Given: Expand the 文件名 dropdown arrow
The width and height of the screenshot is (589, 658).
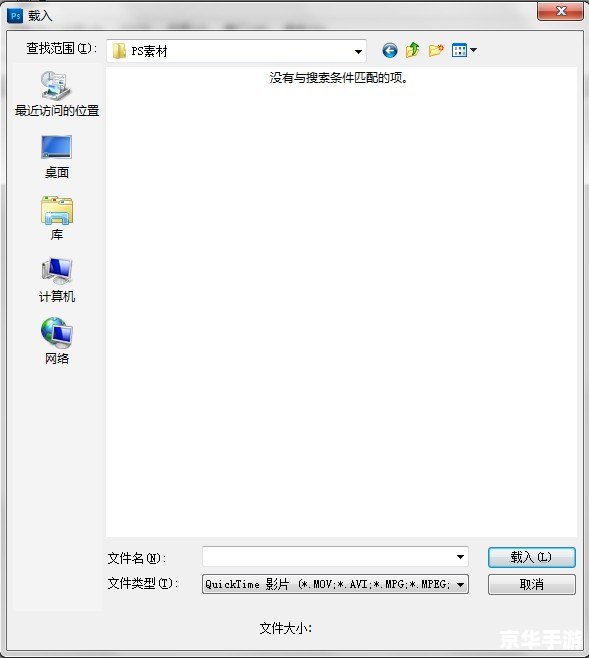Looking at the screenshot, I should pos(460,557).
